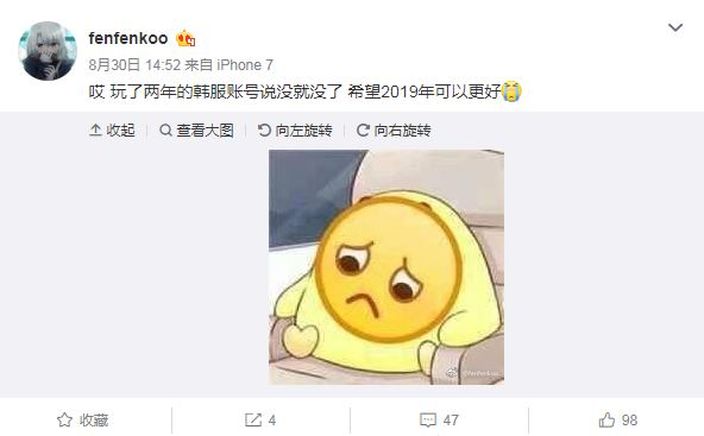
Task: Toggle the thumbs-up like icon
Action: tap(607, 420)
